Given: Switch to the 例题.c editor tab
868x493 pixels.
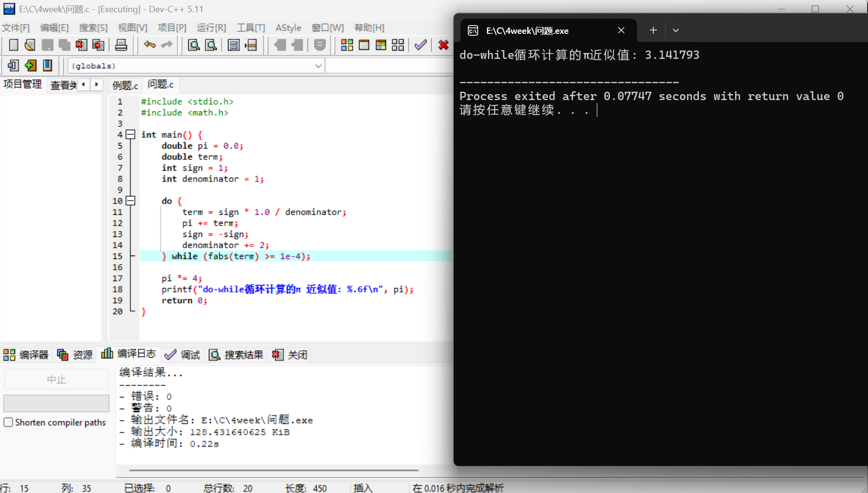Looking at the screenshot, I should tap(125, 85).
